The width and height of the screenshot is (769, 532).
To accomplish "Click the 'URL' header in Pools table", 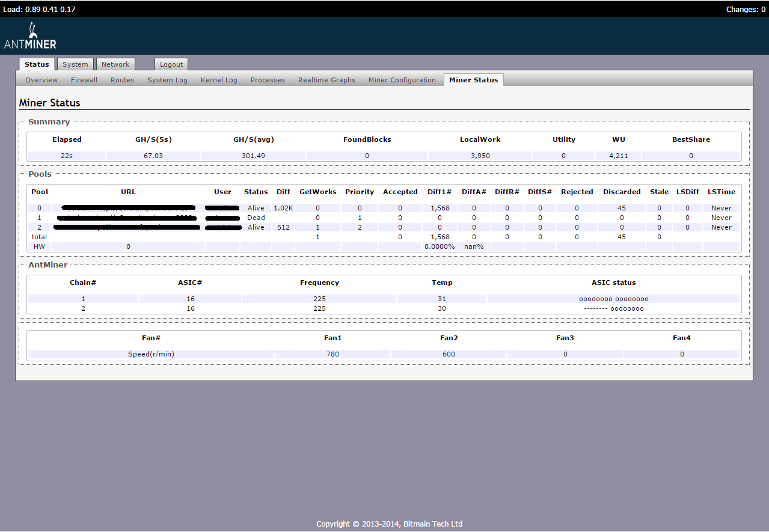I will [129, 192].
